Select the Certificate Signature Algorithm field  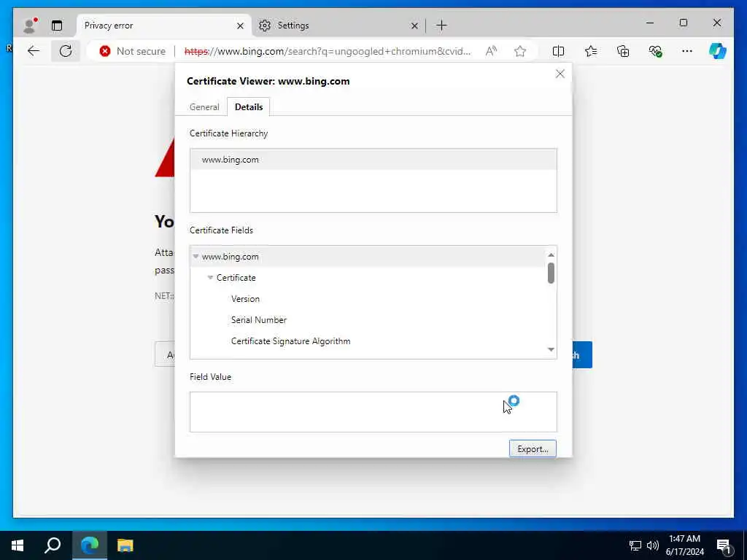coord(290,341)
